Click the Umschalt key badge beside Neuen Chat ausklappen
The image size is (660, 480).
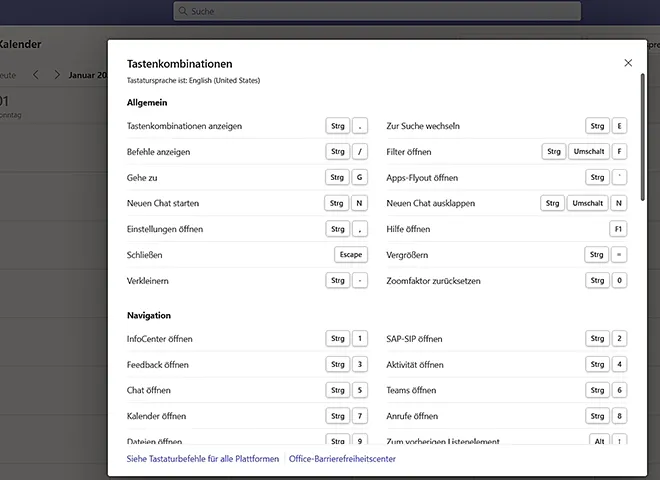[x=587, y=203]
